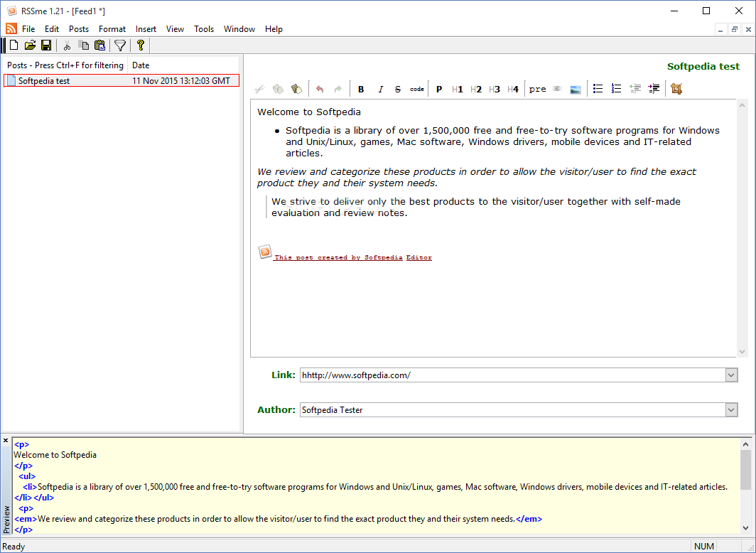Click the vertical Preview label

tap(6, 519)
